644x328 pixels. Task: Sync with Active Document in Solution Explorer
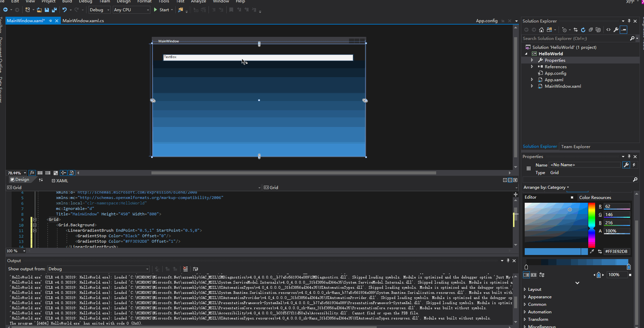(x=576, y=30)
